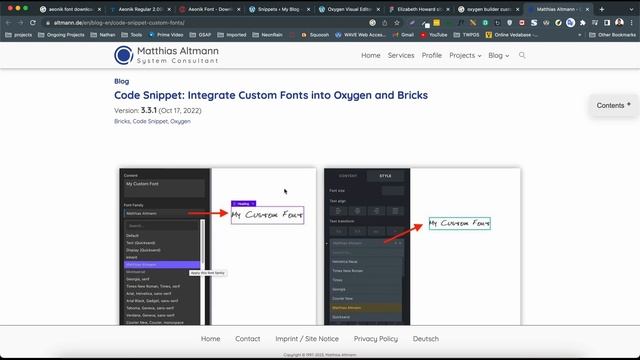Screen dimensions: 640x360
Task: Open the YouTube bookmark
Action: point(434,35)
